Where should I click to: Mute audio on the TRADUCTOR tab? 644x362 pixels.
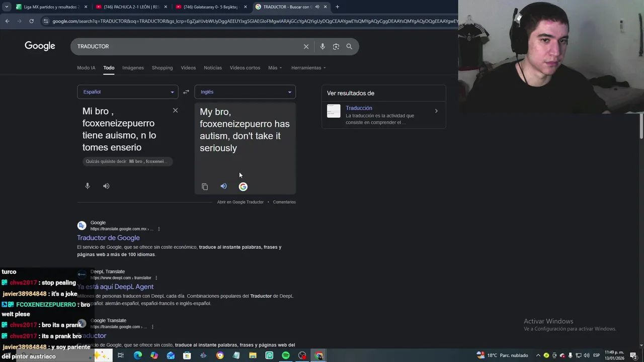[317, 7]
